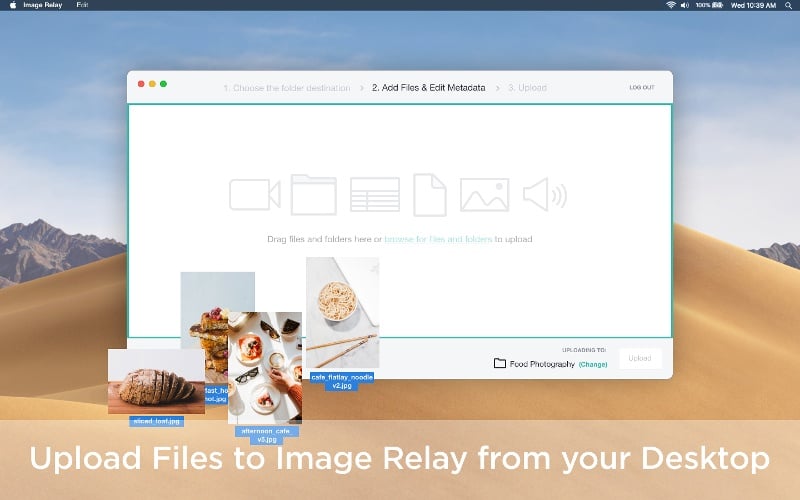The width and height of the screenshot is (800, 500).
Task: Click the chevron between steps 1 and 2
Action: [x=361, y=88]
